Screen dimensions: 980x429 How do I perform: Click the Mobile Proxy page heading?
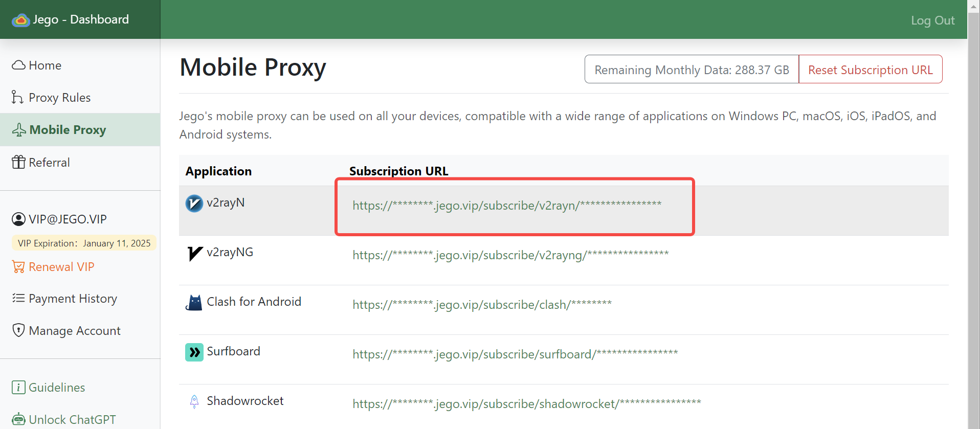253,67
